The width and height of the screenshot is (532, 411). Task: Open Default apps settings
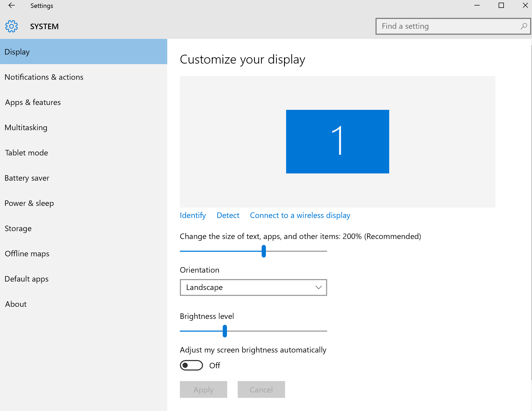pos(84,279)
